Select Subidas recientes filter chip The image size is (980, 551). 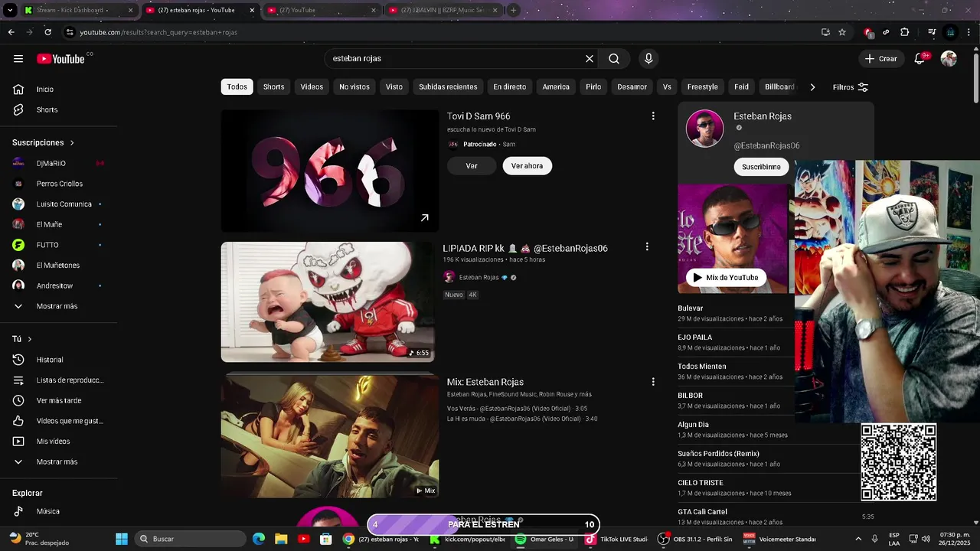448,86
